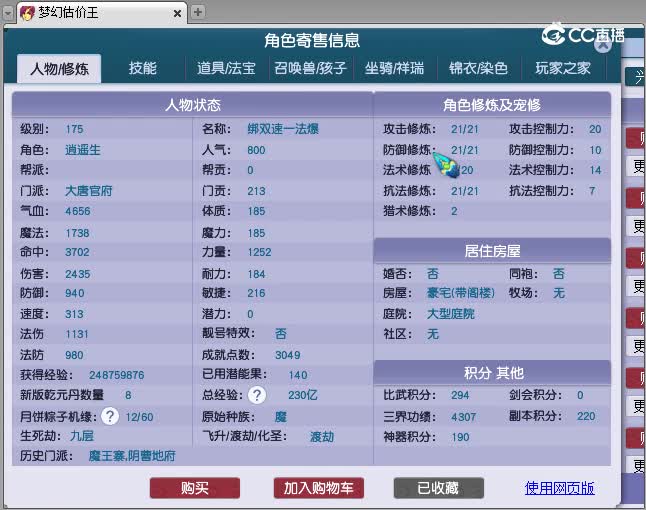Click the 庭院 value 大型庭院

click(451, 314)
